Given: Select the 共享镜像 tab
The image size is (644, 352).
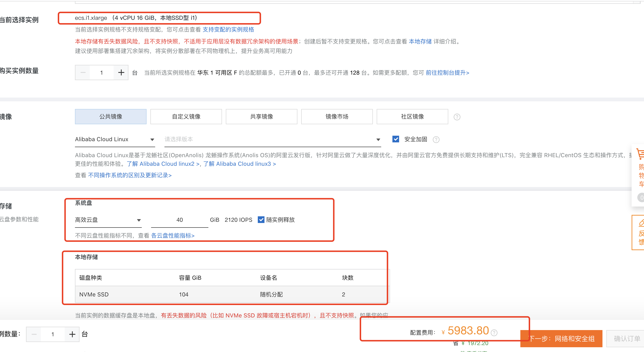Looking at the screenshot, I should (x=261, y=117).
